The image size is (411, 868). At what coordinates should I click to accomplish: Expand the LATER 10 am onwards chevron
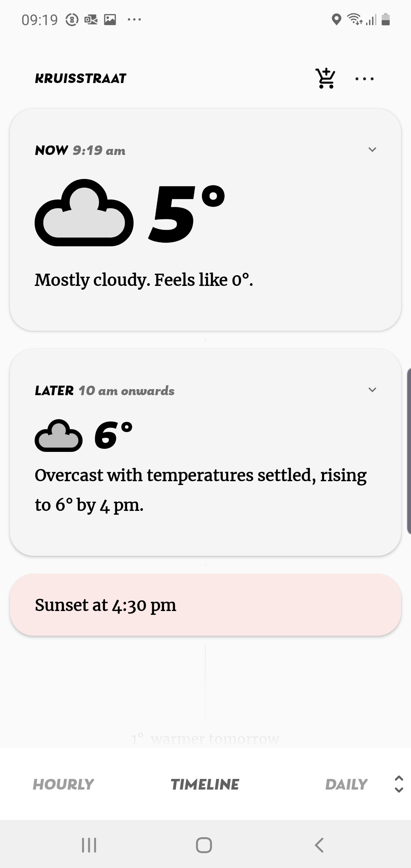(372, 390)
